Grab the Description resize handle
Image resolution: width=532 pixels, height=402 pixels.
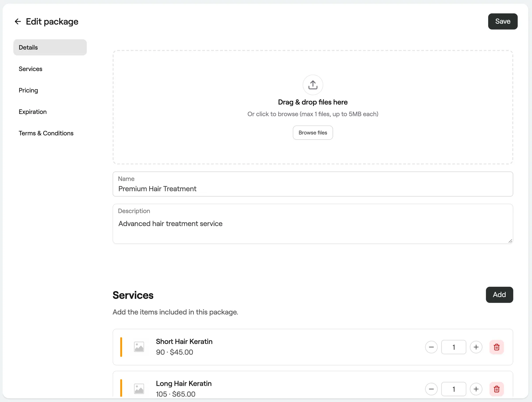coord(510,241)
